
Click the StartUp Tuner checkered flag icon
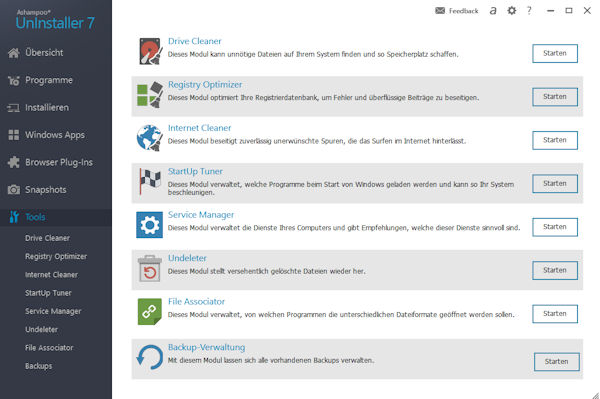150,181
